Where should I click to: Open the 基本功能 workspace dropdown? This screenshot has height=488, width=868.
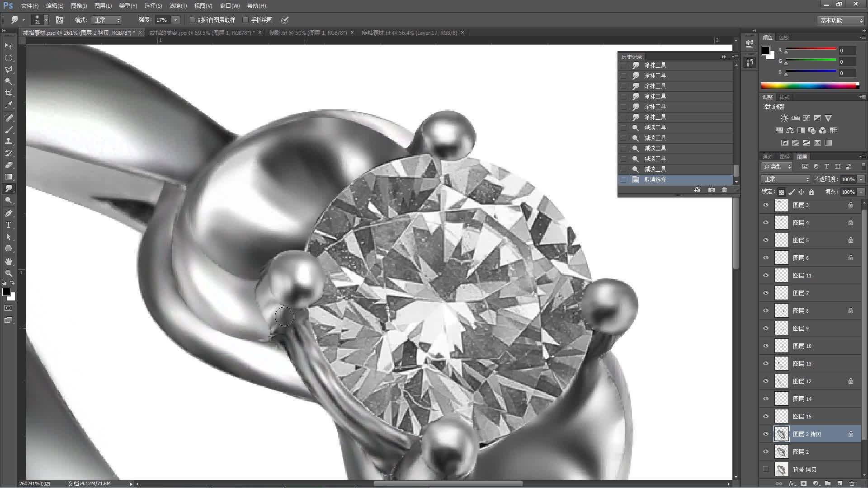(841, 20)
